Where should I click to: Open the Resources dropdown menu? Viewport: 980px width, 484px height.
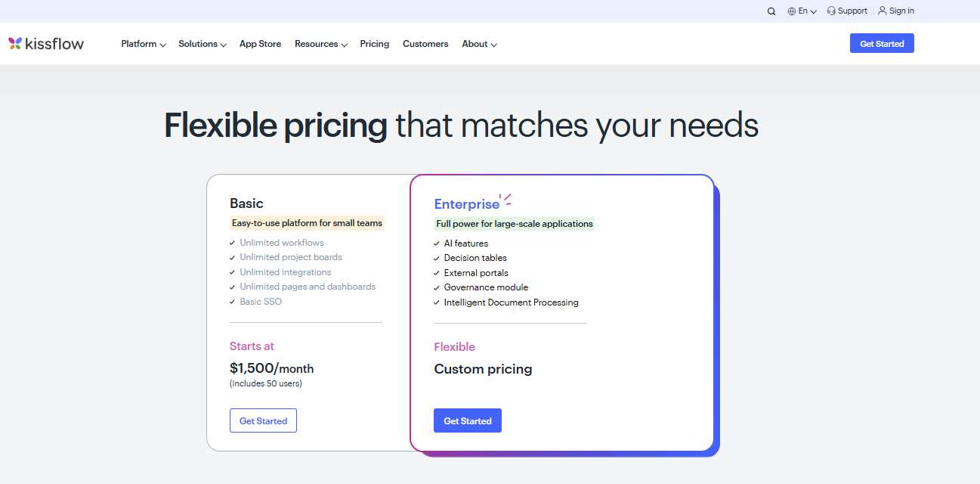click(x=321, y=44)
